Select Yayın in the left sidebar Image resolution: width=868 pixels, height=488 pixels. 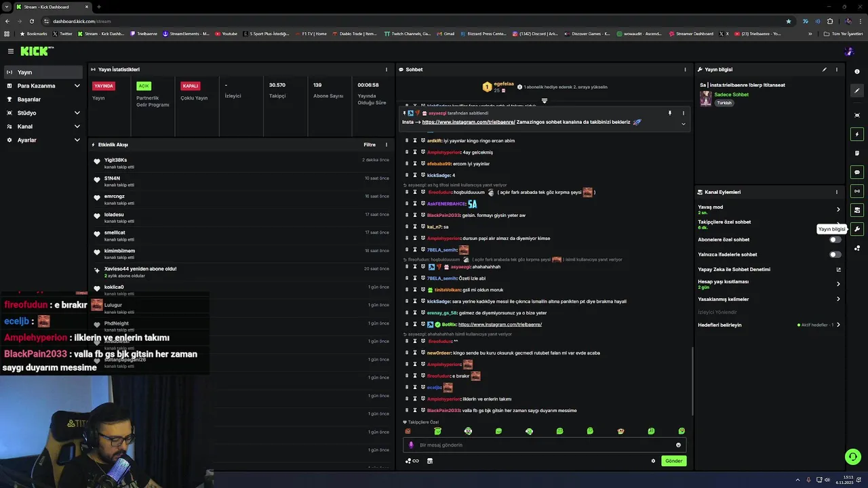point(43,72)
